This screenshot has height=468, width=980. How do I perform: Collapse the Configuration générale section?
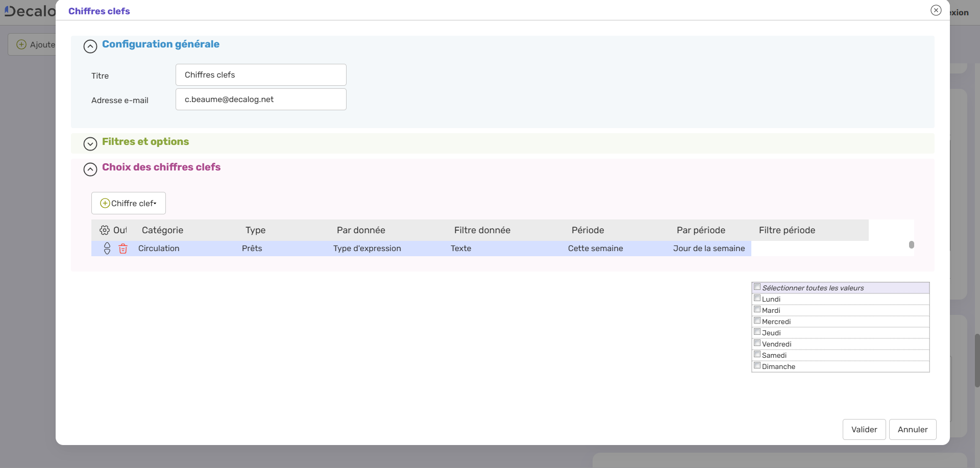click(x=90, y=46)
